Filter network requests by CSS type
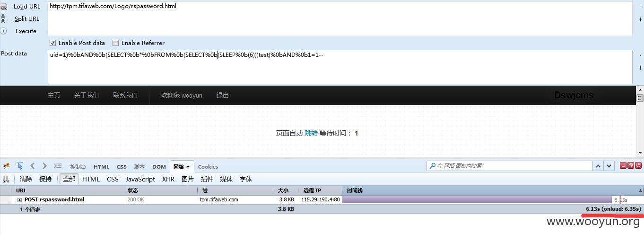 [x=113, y=179]
